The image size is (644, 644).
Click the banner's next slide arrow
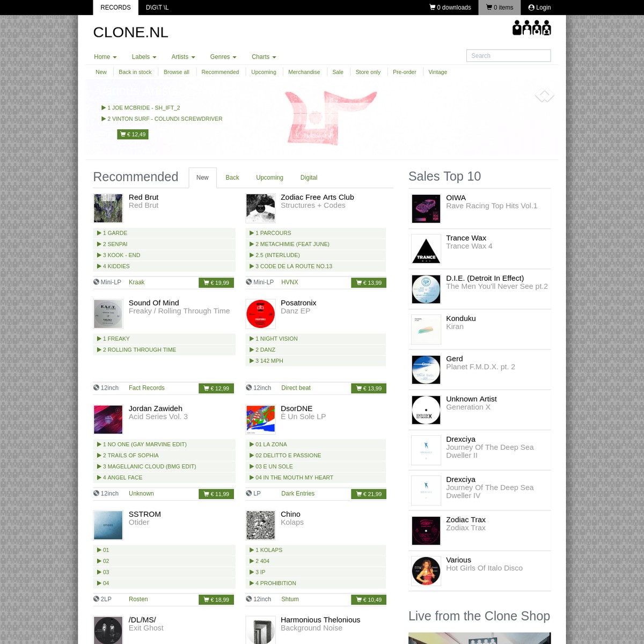[544, 96]
